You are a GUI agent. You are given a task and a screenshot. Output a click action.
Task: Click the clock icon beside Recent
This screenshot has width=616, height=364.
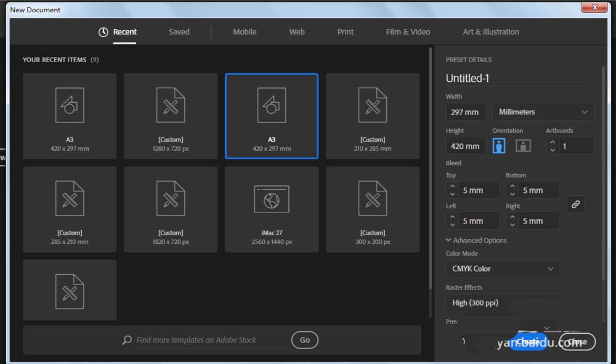103,32
